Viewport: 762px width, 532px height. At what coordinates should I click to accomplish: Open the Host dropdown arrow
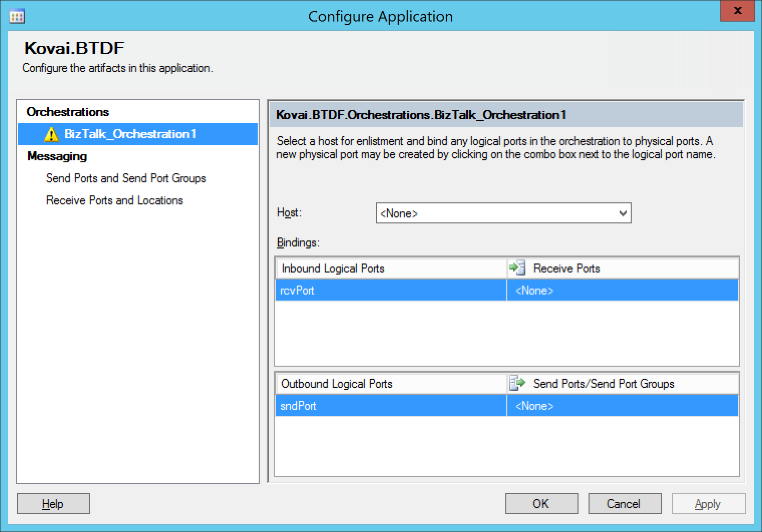click(x=623, y=213)
